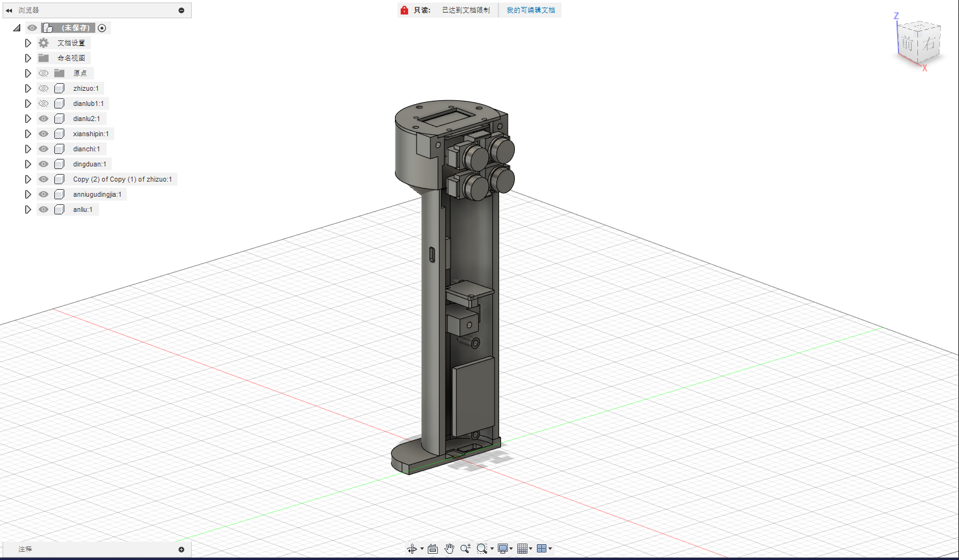
Task: Hide Copy (2) of Copy (1) of zhizuo:1
Action: tap(44, 179)
